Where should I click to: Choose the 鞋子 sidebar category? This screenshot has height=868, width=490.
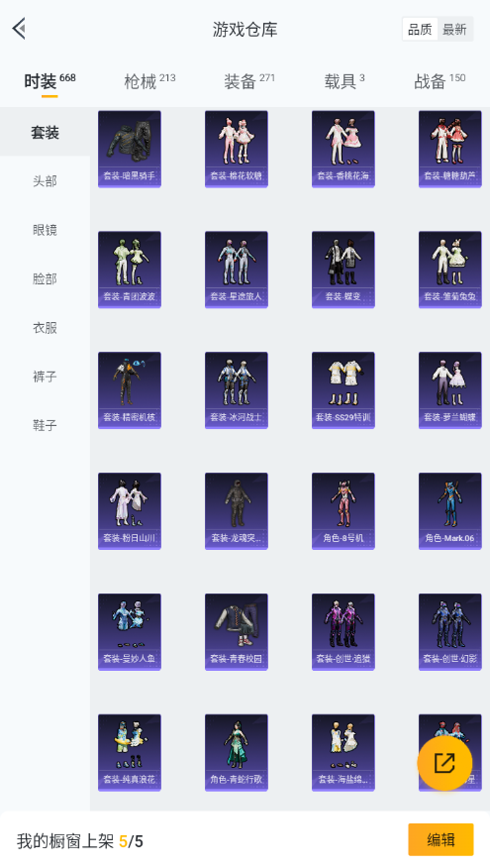[45, 425]
